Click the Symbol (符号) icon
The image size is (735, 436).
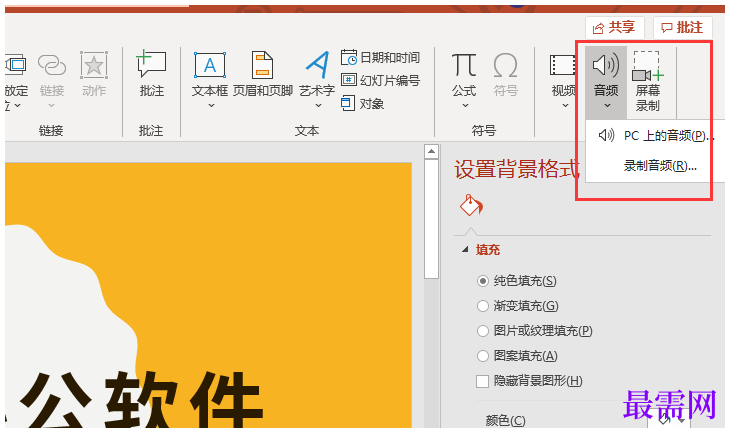click(x=505, y=65)
